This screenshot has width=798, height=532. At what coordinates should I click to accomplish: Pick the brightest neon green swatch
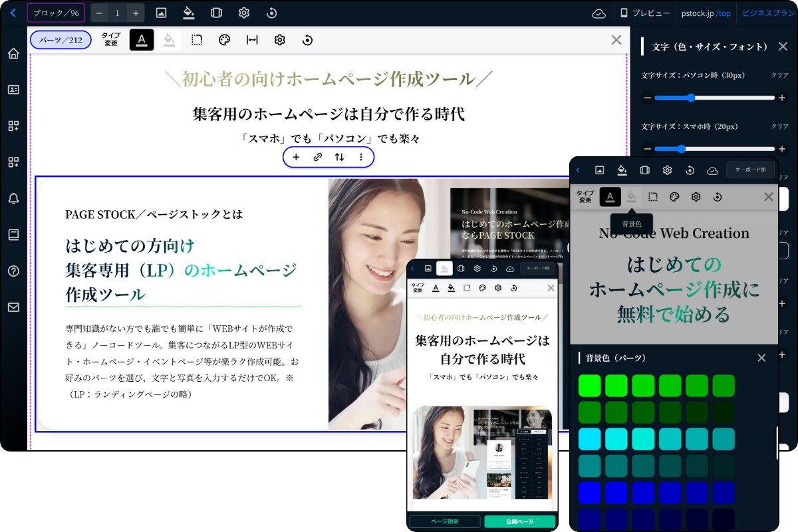[x=589, y=386]
